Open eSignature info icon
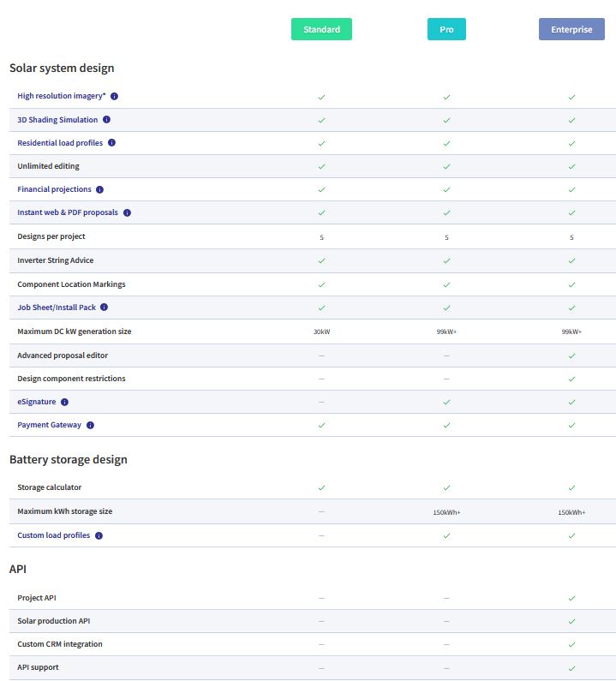The height and width of the screenshot is (681, 616). point(64,402)
